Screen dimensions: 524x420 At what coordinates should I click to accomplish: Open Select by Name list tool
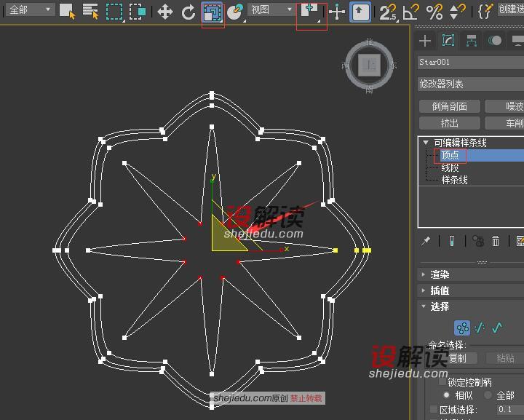point(90,12)
